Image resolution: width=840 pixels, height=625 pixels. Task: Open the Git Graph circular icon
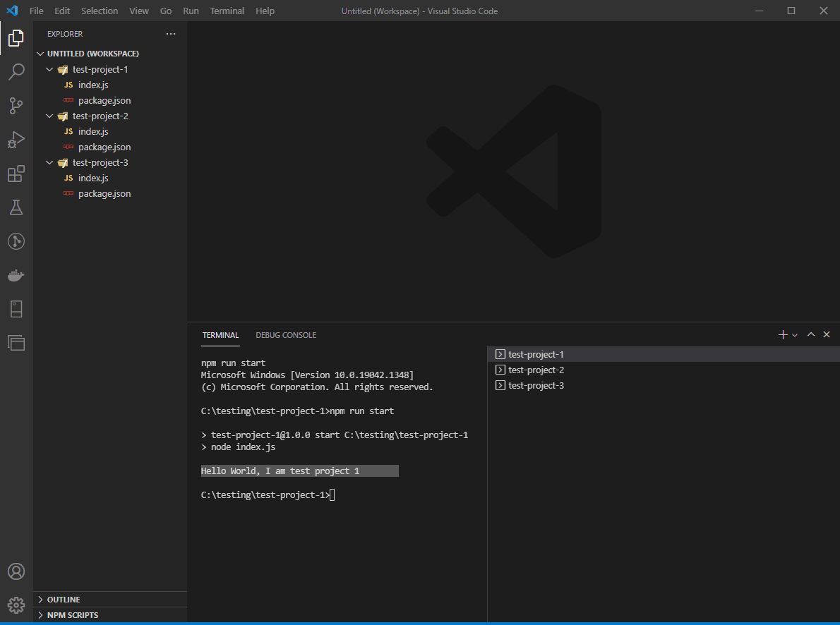click(16, 241)
